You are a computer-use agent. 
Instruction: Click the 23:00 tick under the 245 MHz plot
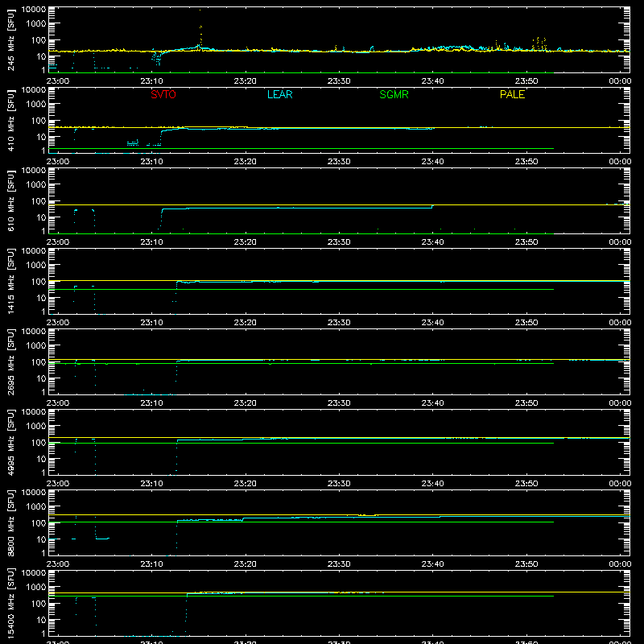pos(57,81)
